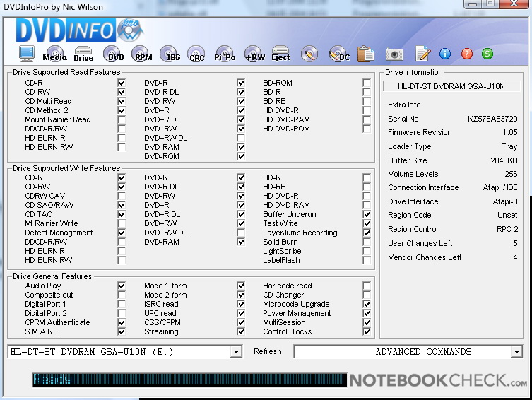Click the computer monitor toolbar icon
Screen dimensions: 532x400
[27, 54]
